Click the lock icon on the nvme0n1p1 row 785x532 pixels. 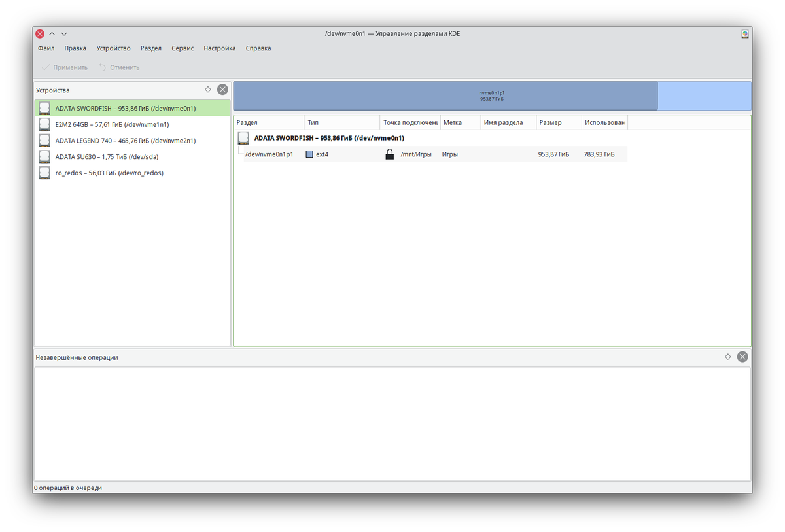390,154
